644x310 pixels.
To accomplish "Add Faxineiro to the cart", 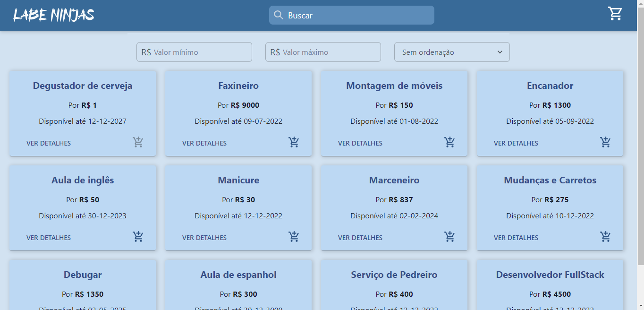I will (x=294, y=142).
